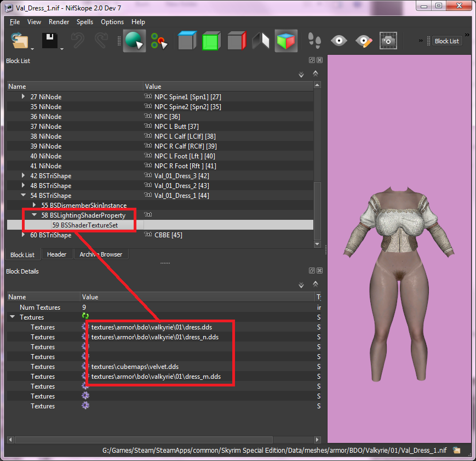This screenshot has width=476, height=461.
Task: Switch to the Archive Browser tab
Action: [x=101, y=254]
